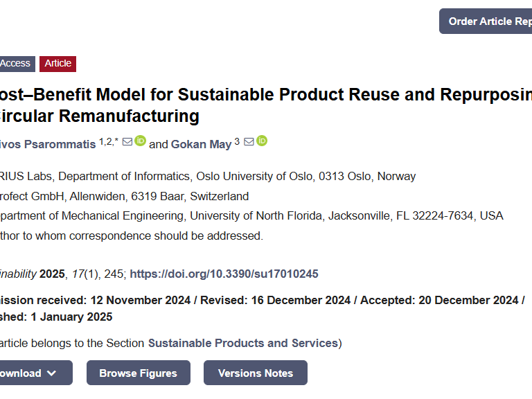
Task: Open the Versions Notes button
Action: pyautogui.click(x=255, y=373)
